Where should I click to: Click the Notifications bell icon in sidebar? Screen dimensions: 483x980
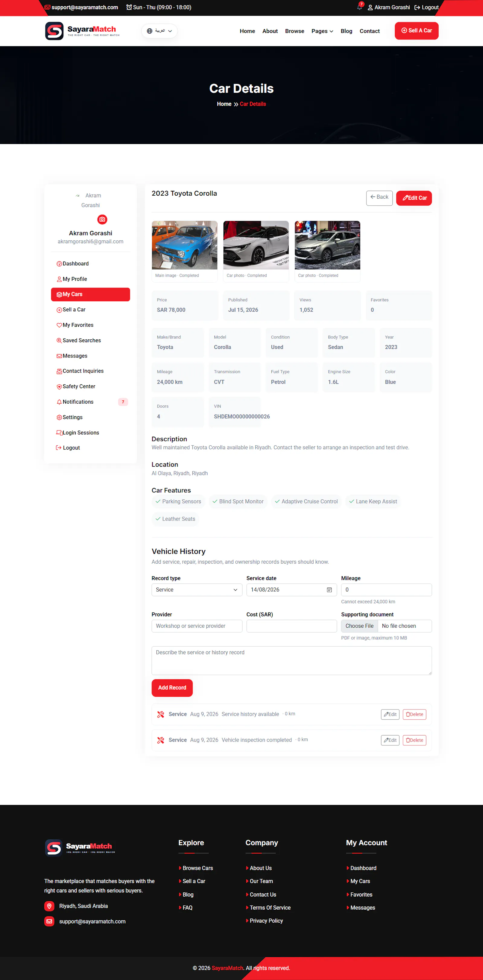pos(59,402)
